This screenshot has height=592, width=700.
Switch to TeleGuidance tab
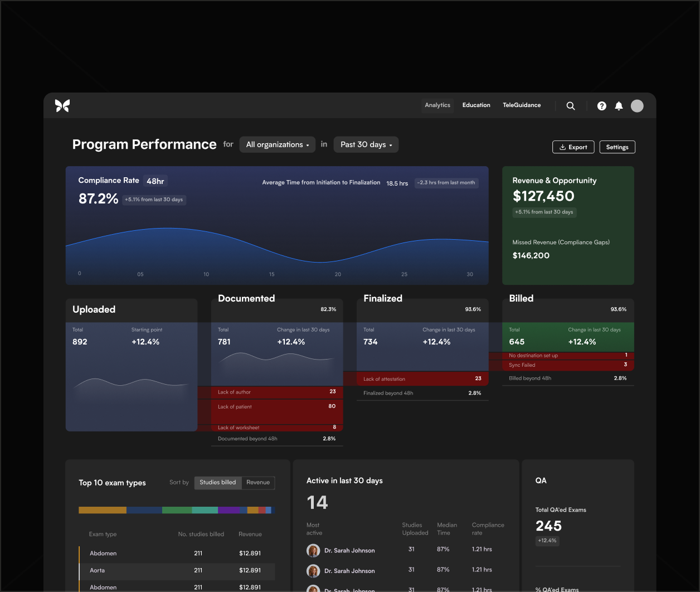coord(522,105)
